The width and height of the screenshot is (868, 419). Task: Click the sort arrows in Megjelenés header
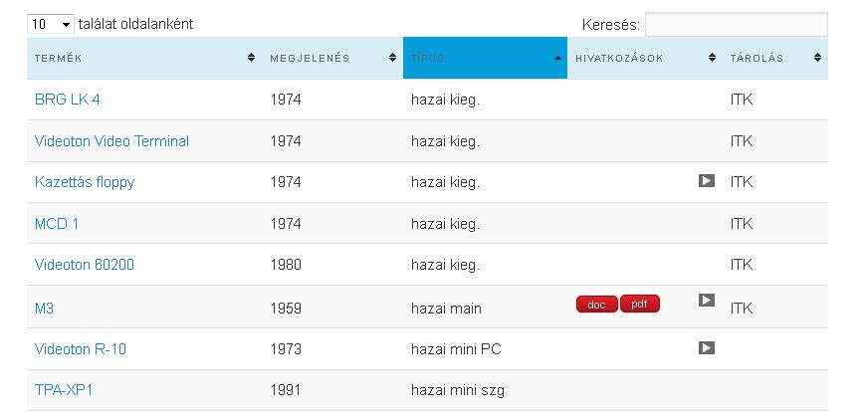click(393, 58)
